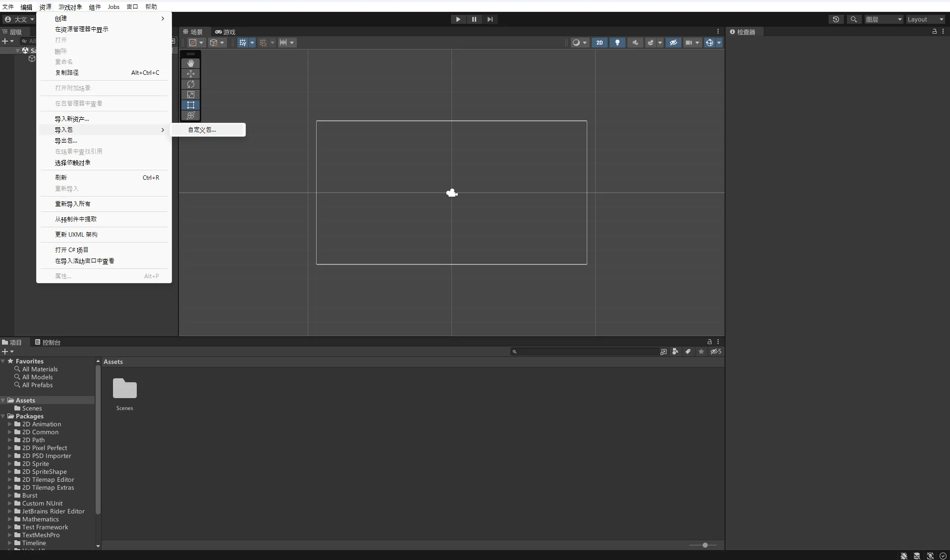Select the Rotate tool
The image size is (950, 560).
tap(191, 84)
